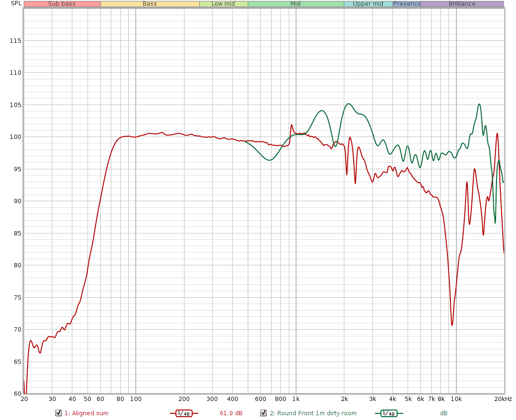This screenshot has width=516, height=420.
Task: Click '2: Round Front 1m dirty room' label
Action: pyautogui.click(x=313, y=413)
